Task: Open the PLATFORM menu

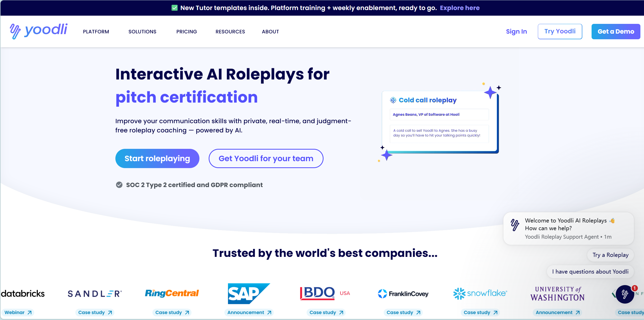Action: click(96, 32)
